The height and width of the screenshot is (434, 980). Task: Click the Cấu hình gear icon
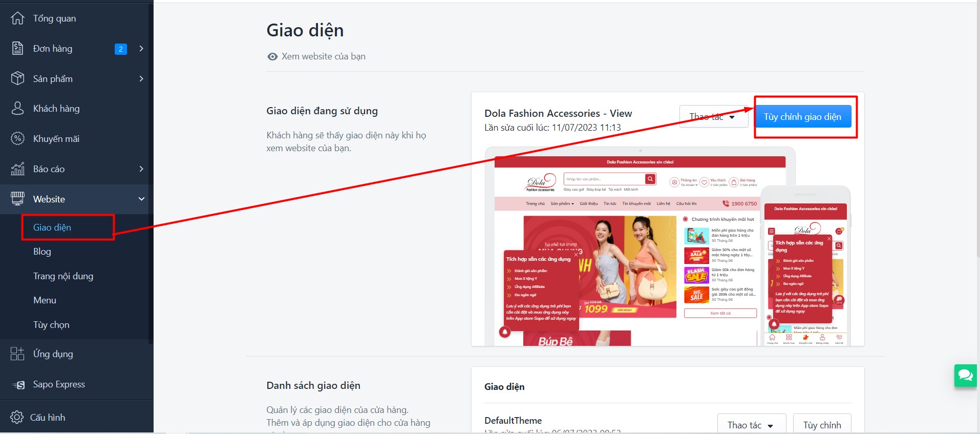(17, 417)
